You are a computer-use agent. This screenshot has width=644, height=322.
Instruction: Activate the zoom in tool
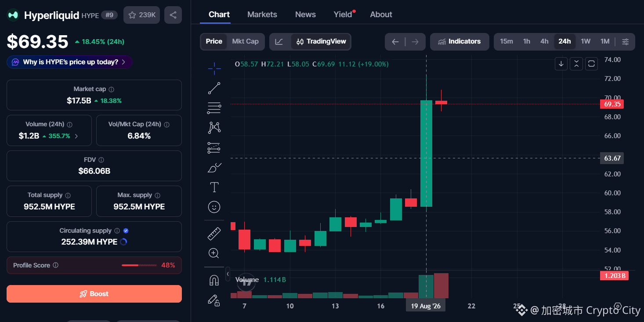pyautogui.click(x=214, y=253)
